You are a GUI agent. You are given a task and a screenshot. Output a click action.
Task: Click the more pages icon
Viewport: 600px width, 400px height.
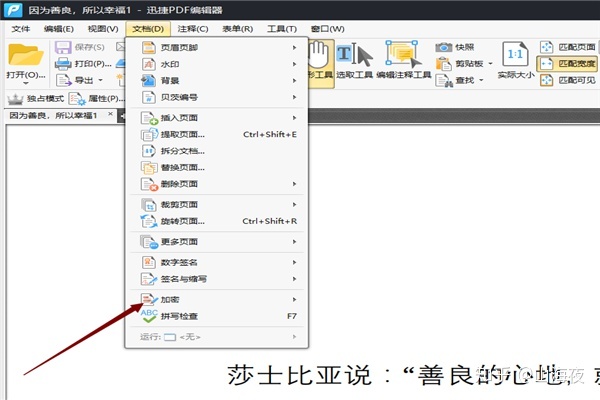coord(149,242)
